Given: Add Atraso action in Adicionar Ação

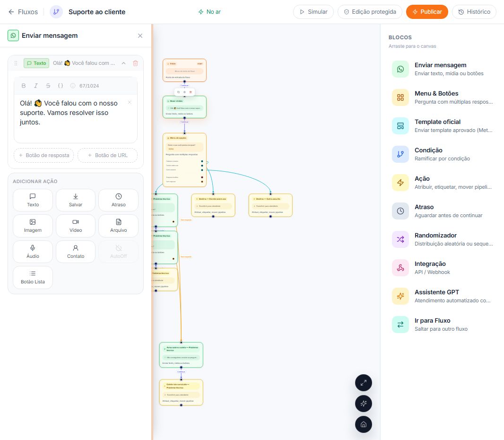Looking at the screenshot, I should (x=119, y=200).
